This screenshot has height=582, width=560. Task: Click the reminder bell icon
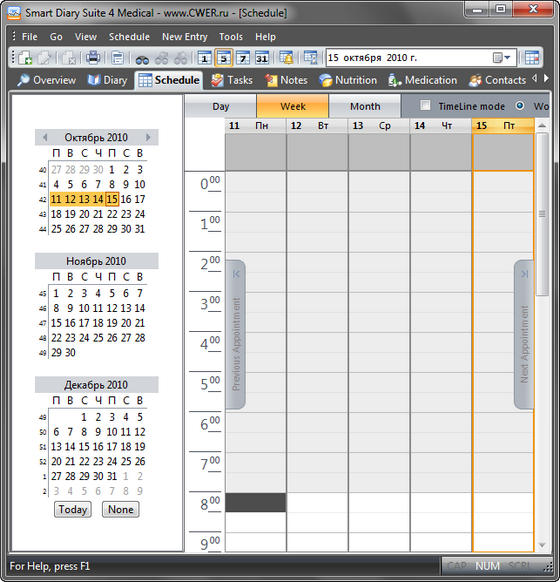click(x=286, y=58)
